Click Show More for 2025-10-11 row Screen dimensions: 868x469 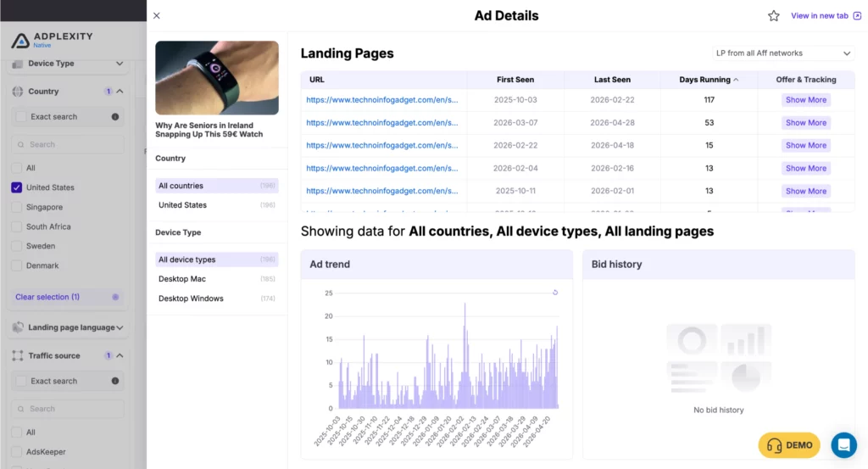(805, 191)
